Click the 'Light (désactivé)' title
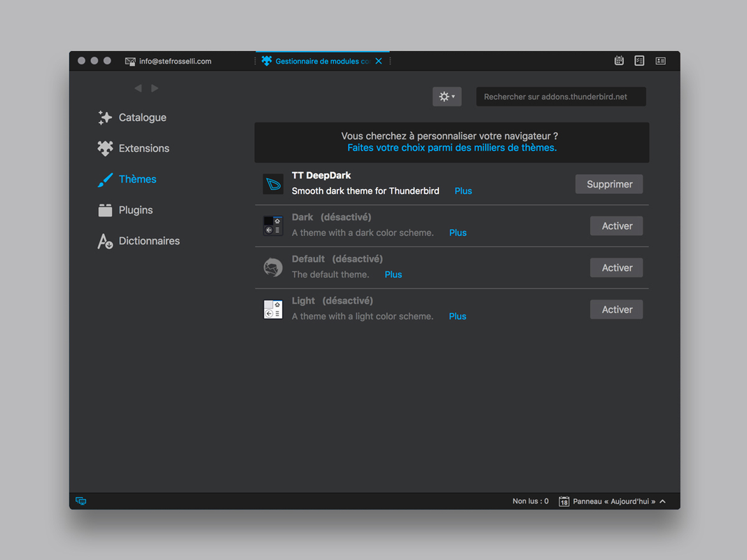Screen dimensions: 747x560 click(332, 301)
